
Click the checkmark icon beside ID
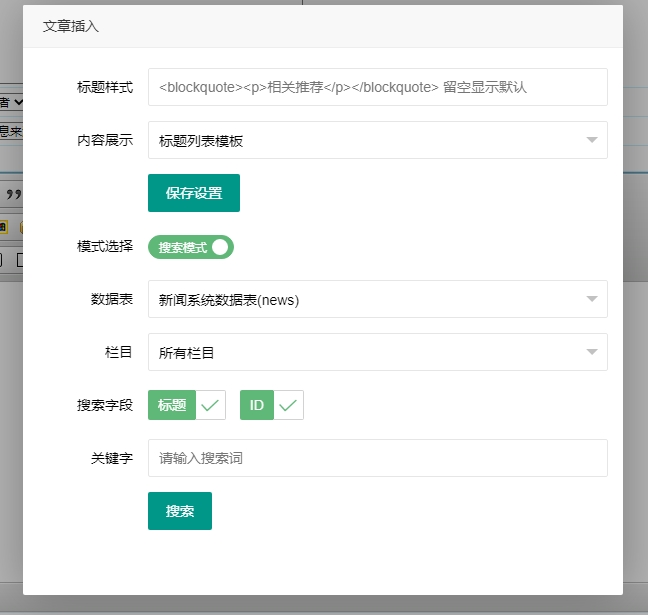288,405
